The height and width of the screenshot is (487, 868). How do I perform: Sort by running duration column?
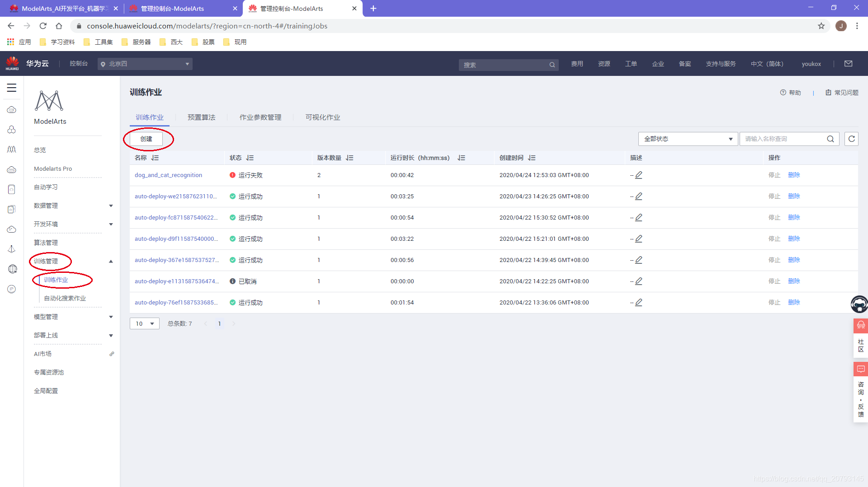pyautogui.click(x=461, y=158)
